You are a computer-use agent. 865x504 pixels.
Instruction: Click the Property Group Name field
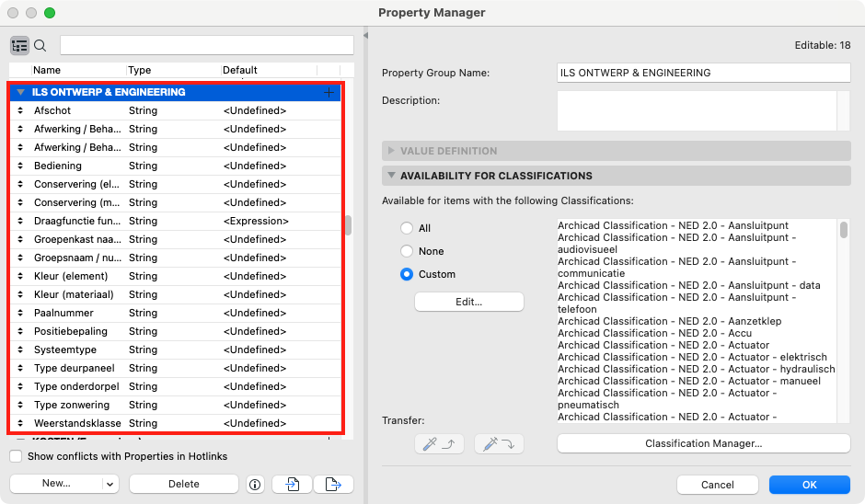[x=703, y=73]
